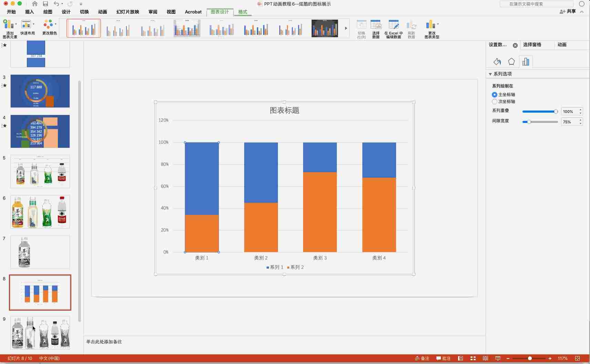Open Change Colors palette

click(x=50, y=28)
